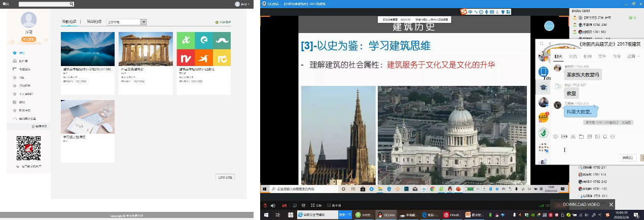Click the 画中画 picture-in-picture button in call bar
Image resolution: width=644 pixels, height=220 pixels.
[x=334, y=205]
